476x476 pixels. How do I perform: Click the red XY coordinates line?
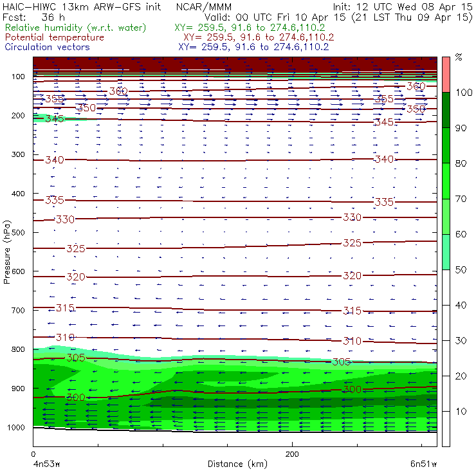point(259,37)
